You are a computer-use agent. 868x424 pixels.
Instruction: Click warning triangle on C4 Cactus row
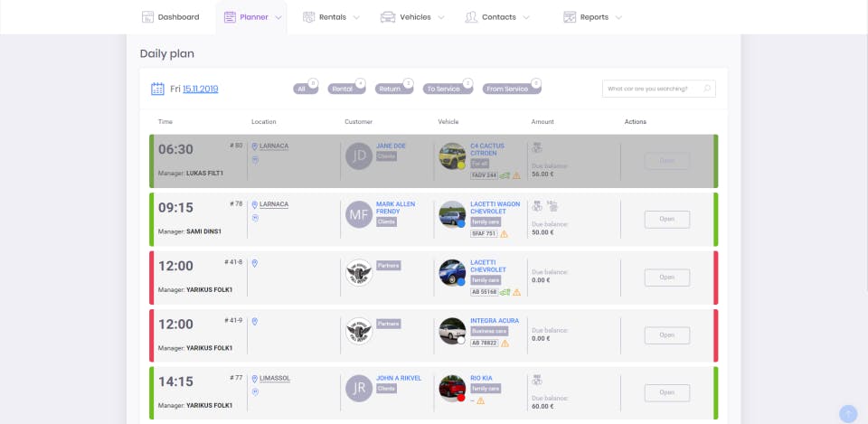tap(516, 175)
